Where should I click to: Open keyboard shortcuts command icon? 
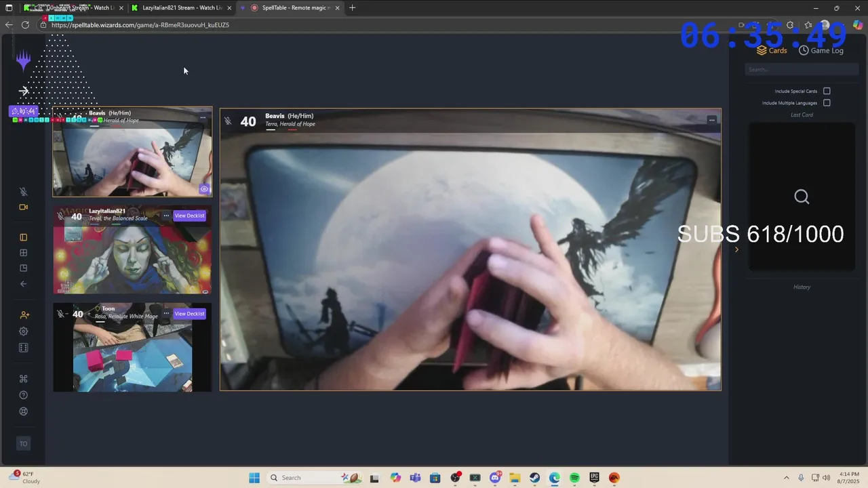click(x=24, y=379)
